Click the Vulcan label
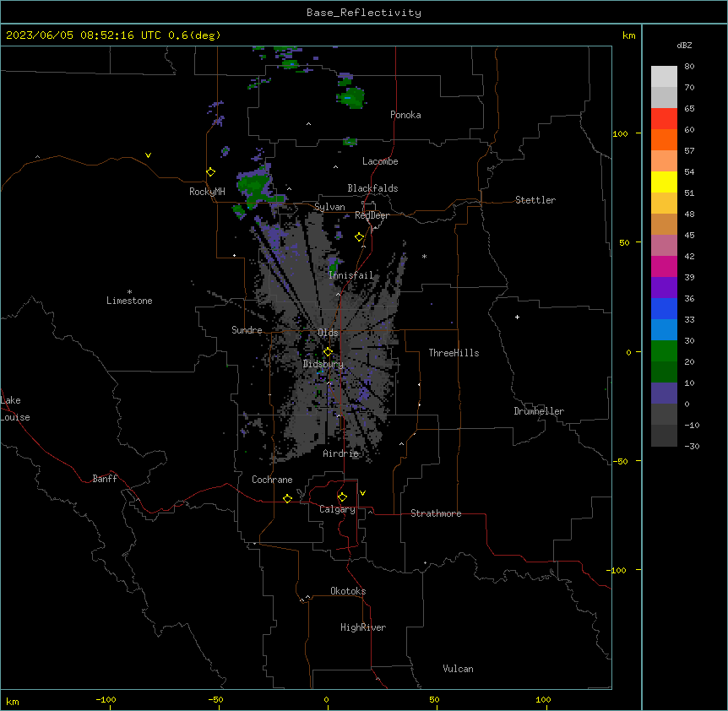The height and width of the screenshot is (711, 728). pyautogui.click(x=458, y=669)
